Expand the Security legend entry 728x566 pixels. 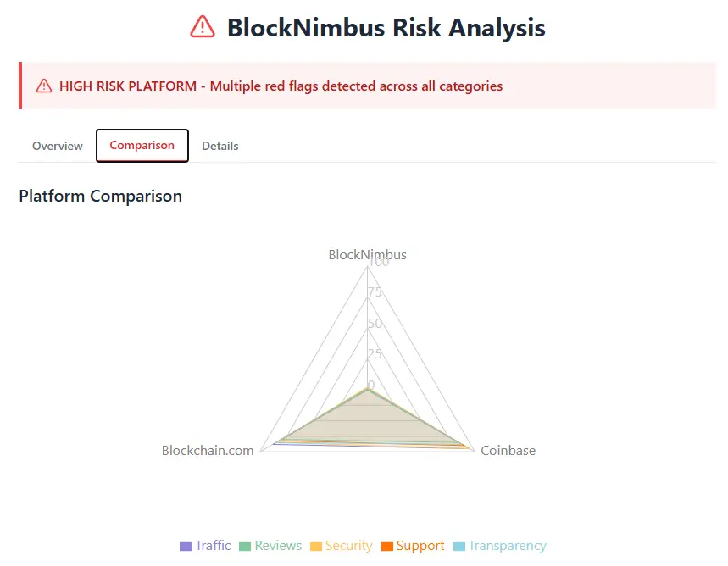tap(347, 546)
